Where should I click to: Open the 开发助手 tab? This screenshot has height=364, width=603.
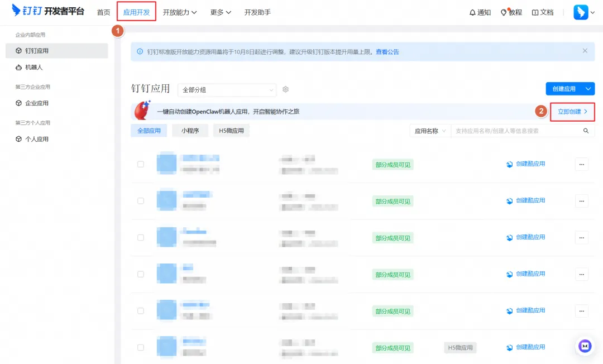[257, 12]
